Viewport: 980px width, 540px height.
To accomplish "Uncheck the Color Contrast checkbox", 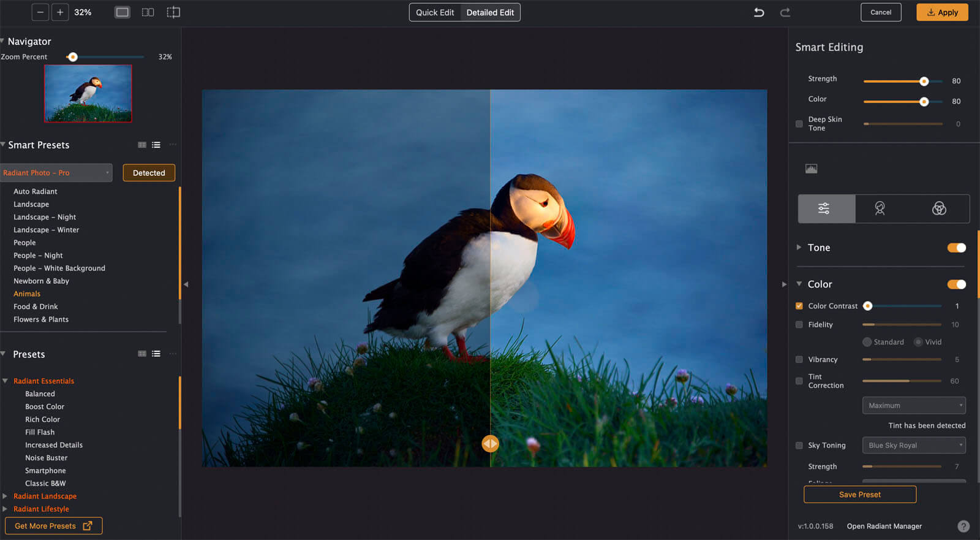I will [x=799, y=306].
